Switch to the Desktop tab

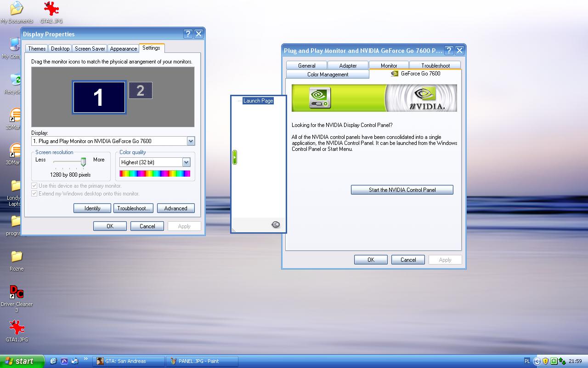[x=60, y=49]
